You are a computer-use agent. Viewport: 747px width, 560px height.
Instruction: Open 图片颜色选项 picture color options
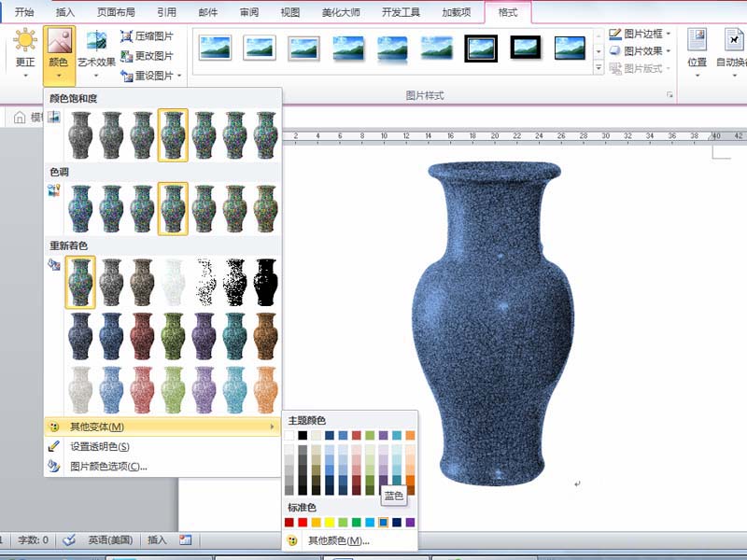point(108,466)
